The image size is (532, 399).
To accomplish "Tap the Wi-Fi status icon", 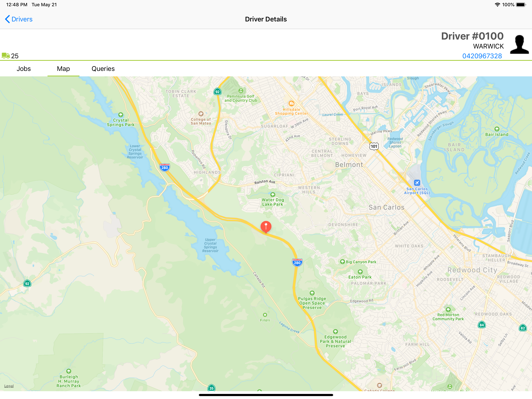I will (497, 4).
